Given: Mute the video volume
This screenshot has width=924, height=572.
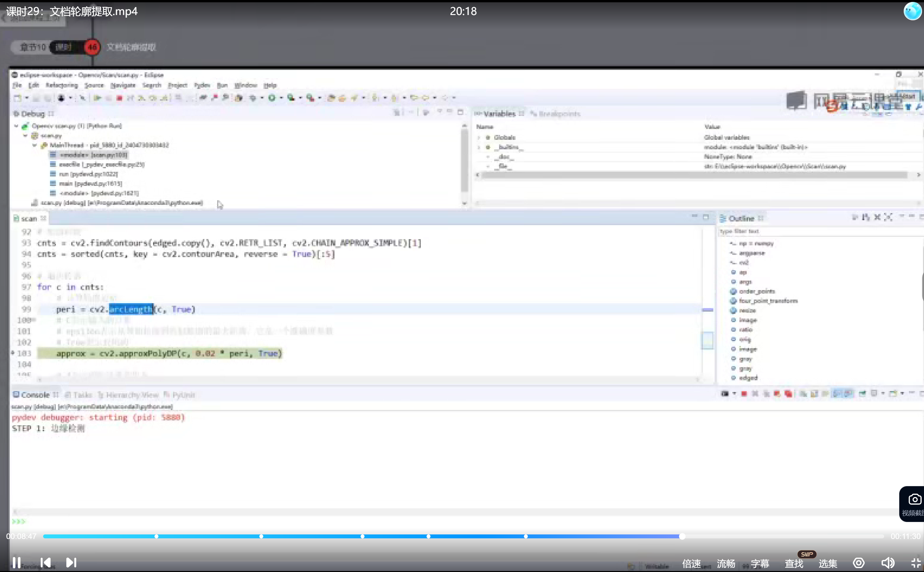Looking at the screenshot, I should 888,563.
